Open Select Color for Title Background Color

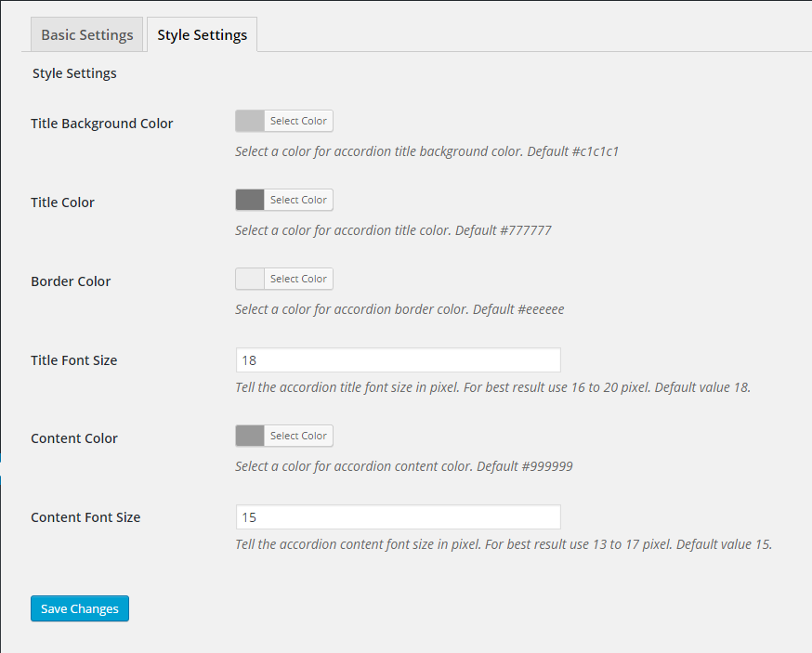[298, 121]
